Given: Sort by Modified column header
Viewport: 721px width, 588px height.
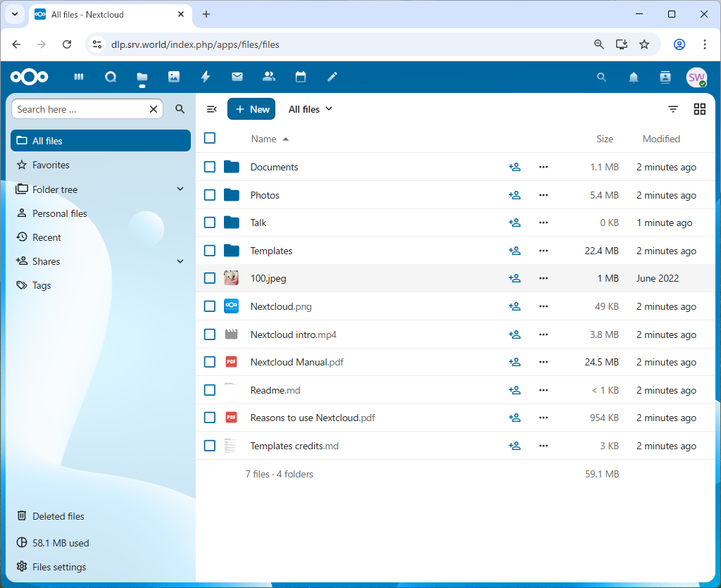Looking at the screenshot, I should pyautogui.click(x=660, y=139).
